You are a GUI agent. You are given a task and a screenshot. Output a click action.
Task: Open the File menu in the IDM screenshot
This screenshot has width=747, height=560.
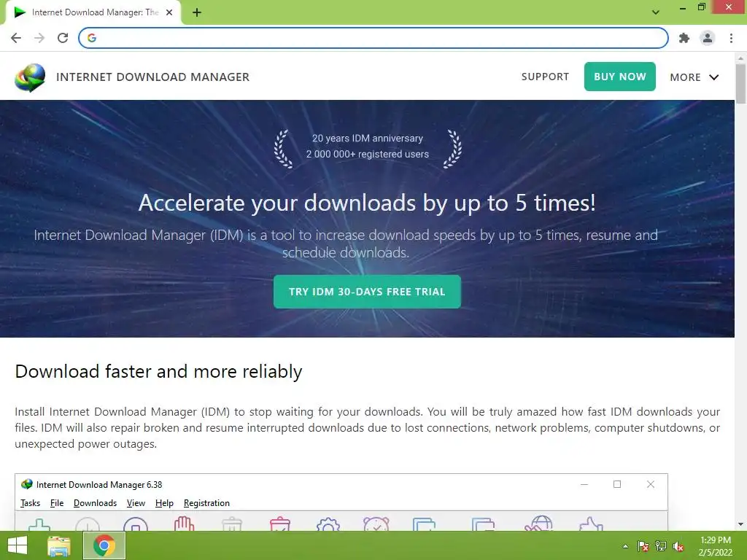coord(57,503)
